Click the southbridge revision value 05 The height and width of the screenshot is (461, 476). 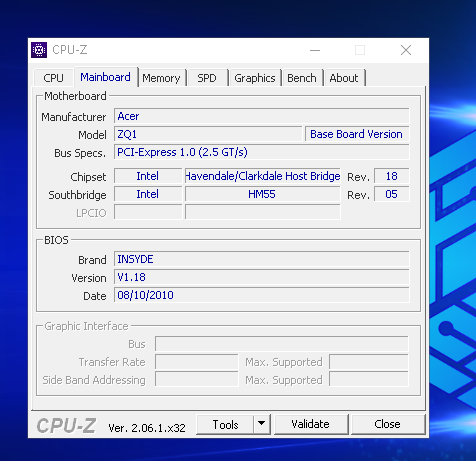click(392, 194)
